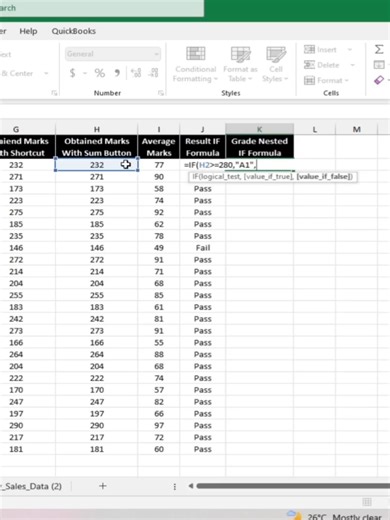Viewport: 390px width, 520px height.
Task: Select Average Marks cell showing 97
Action: (159, 425)
